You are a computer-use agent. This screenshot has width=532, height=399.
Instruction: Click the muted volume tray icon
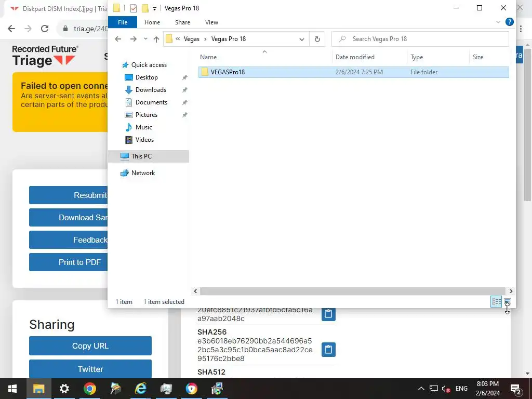click(446, 389)
